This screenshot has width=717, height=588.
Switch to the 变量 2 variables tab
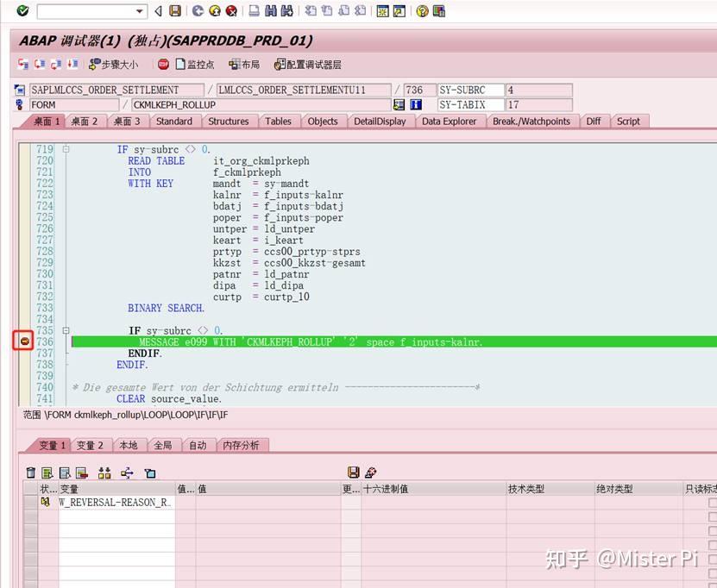[x=90, y=446]
